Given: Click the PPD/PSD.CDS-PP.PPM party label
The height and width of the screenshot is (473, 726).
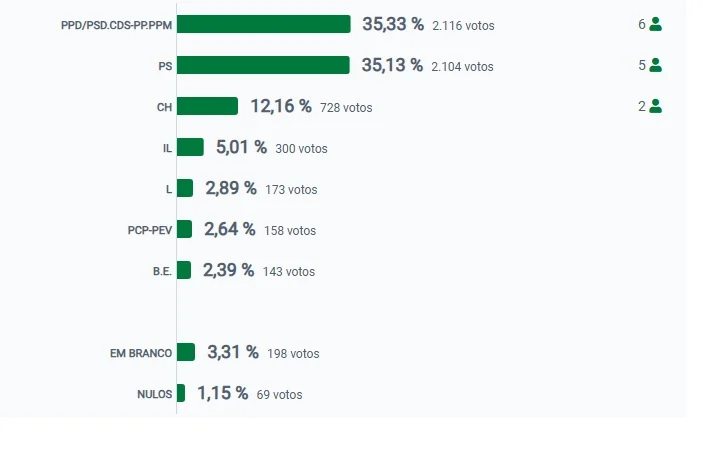Looking at the screenshot, I should [x=116, y=25].
